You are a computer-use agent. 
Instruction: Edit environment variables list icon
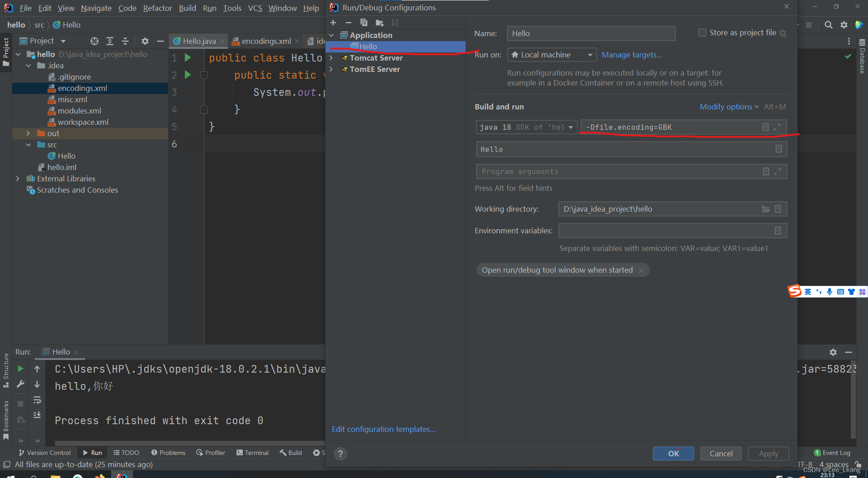[778, 231]
